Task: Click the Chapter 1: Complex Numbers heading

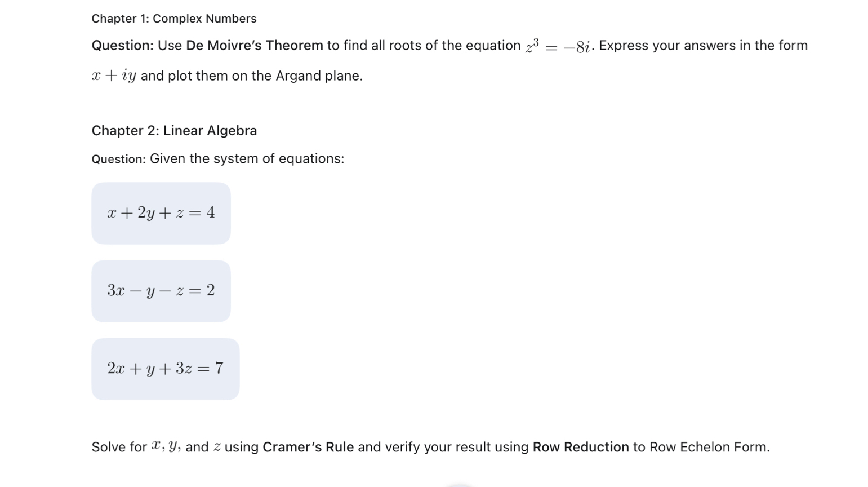Action: (173, 19)
